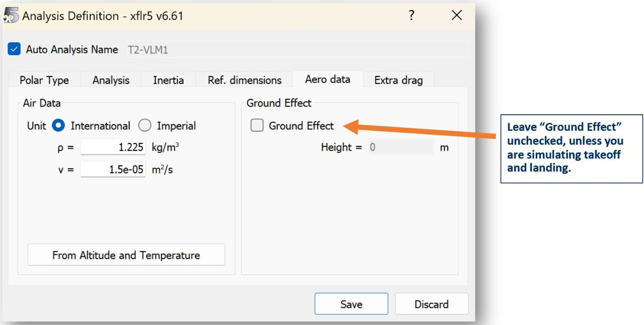This screenshot has width=644, height=325.
Task: Click the xflr5 app icon in title bar
Action: click(x=11, y=16)
